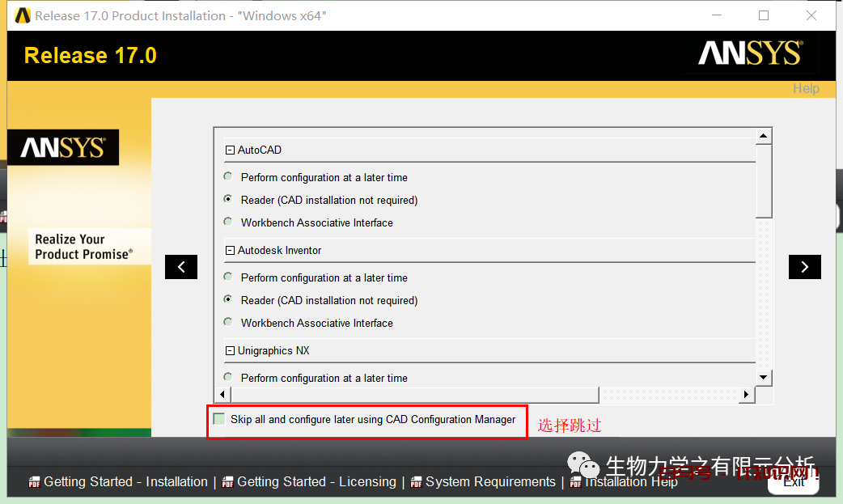
Task: Click the horizontal scrollbar right arrow
Action: tap(747, 395)
